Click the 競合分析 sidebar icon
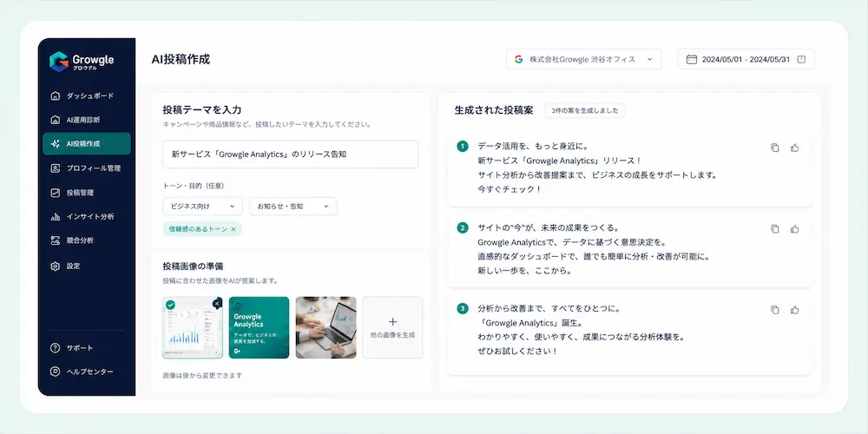Viewport: 868px width, 434px height. point(55,240)
